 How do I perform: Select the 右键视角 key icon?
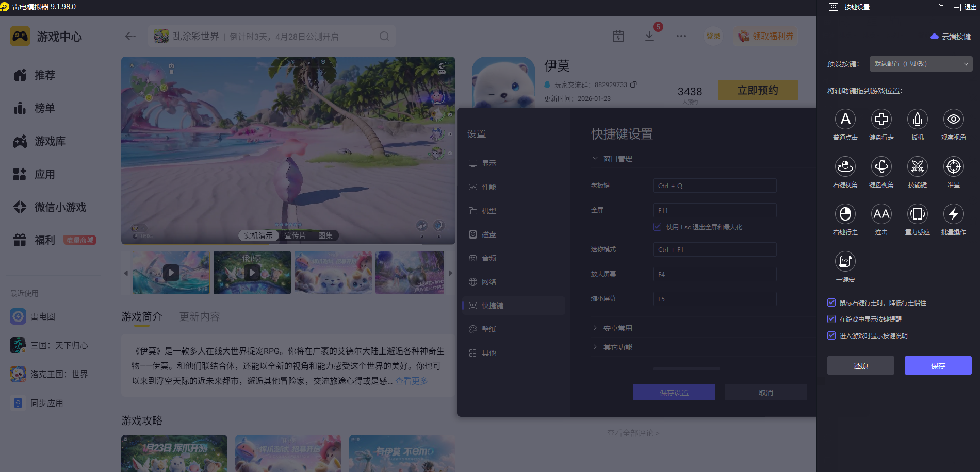tap(845, 166)
